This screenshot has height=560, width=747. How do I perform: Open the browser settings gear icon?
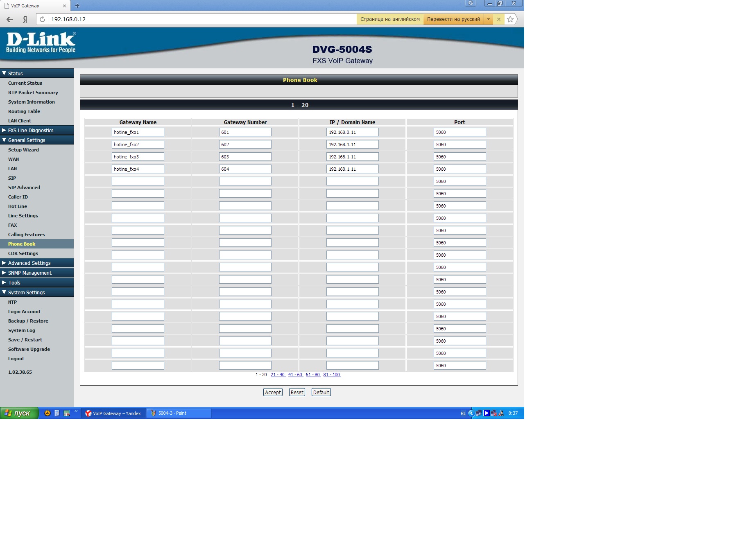point(471,3)
